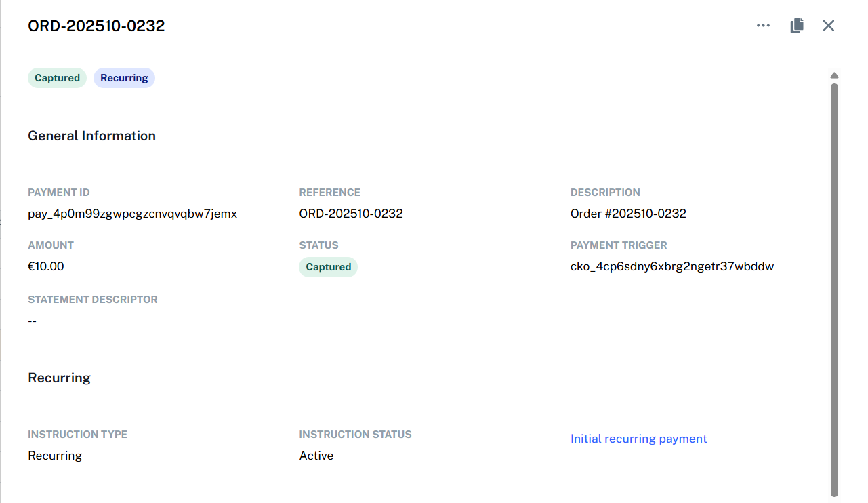Open the more options ellipsis menu
868x503 pixels.
(763, 25)
